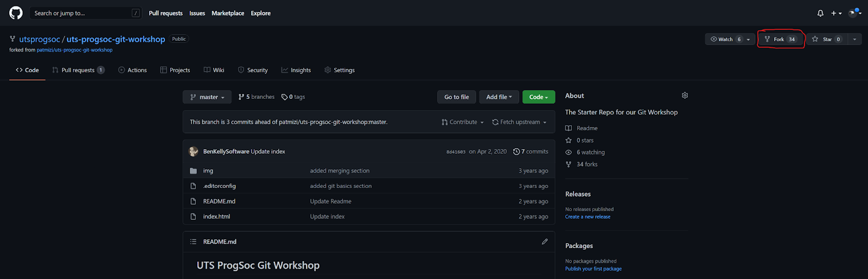
Task: Open the Packages heading link
Action: tap(579, 246)
